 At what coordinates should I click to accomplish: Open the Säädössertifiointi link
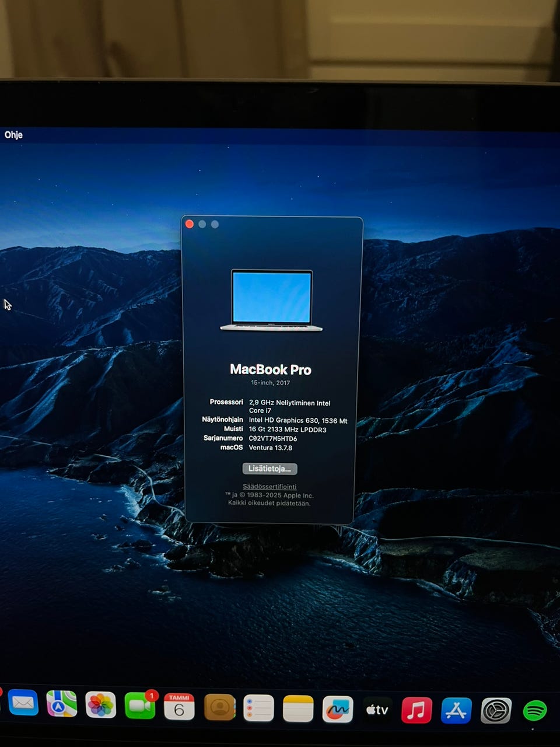[269, 486]
